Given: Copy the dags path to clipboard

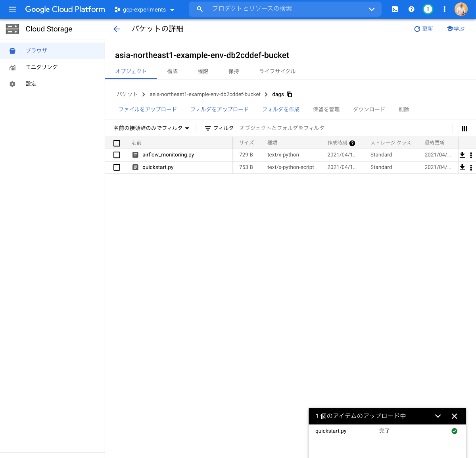Looking at the screenshot, I should [x=289, y=94].
